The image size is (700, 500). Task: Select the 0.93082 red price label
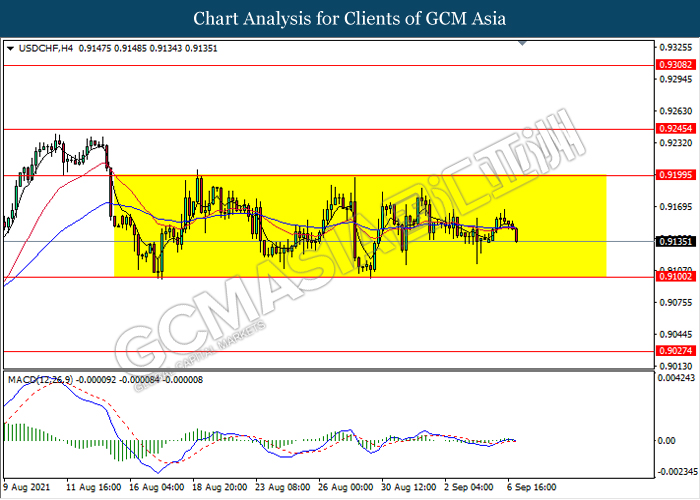[676, 65]
